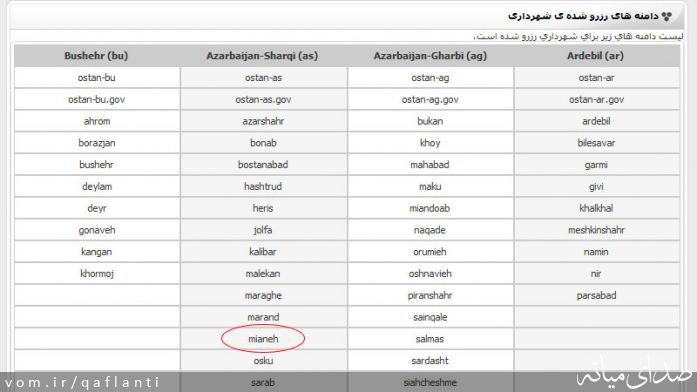
Task: Select the bostanabad cell
Action: pos(263,165)
